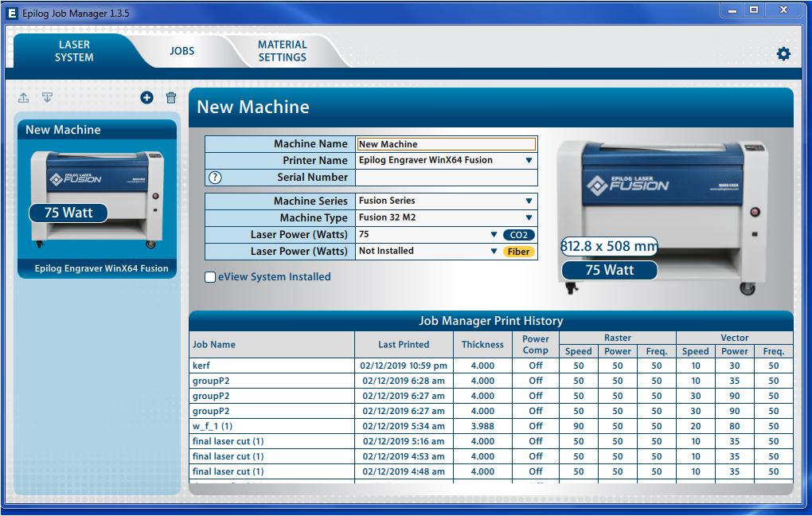Open the Machine Series dropdown
Viewport: 812px width, 516px height.
pos(529,201)
